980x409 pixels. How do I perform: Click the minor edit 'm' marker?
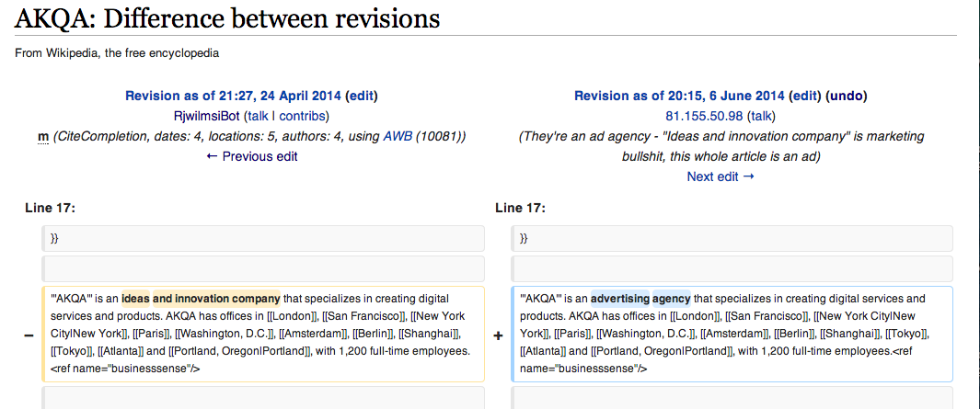coord(42,137)
